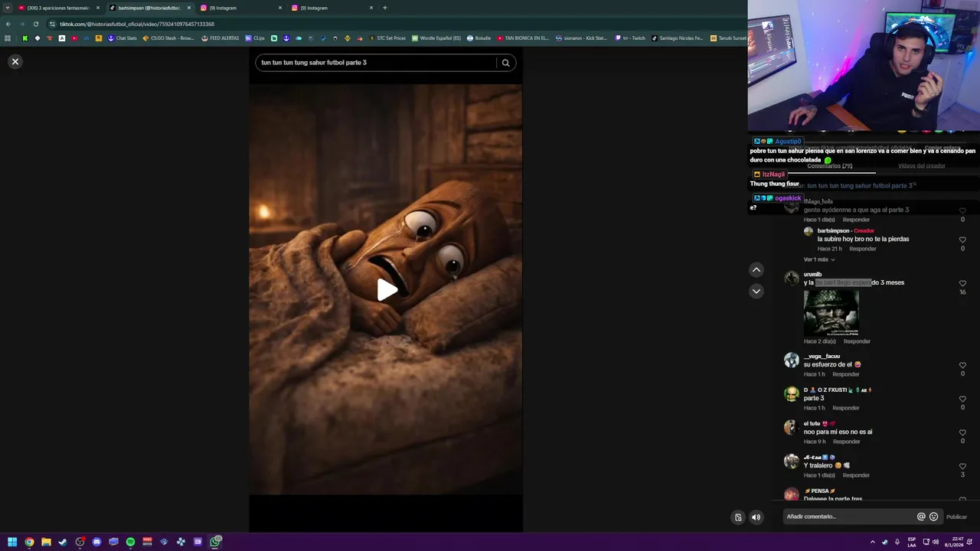This screenshot has height=551, width=980.
Task: Go to next video with down arrow
Action: pyautogui.click(x=756, y=291)
